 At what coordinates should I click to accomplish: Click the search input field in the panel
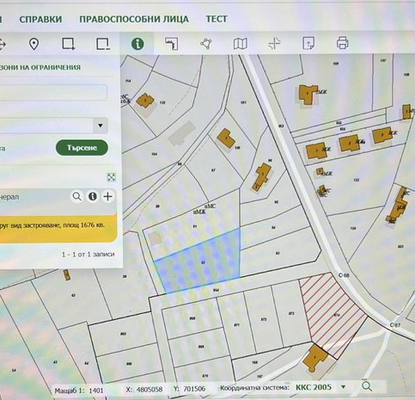(53, 92)
